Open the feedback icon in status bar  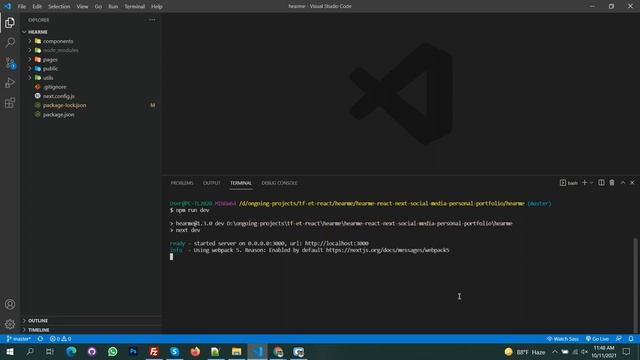(619, 339)
